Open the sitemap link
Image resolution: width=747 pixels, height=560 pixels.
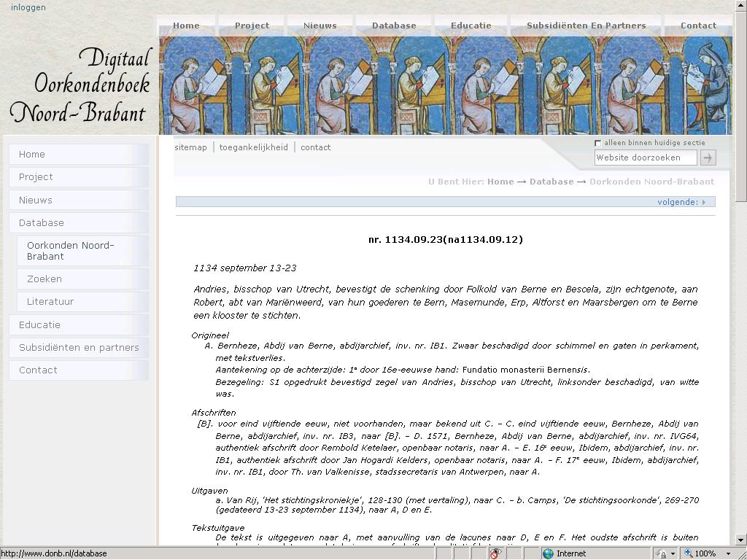tap(190, 147)
